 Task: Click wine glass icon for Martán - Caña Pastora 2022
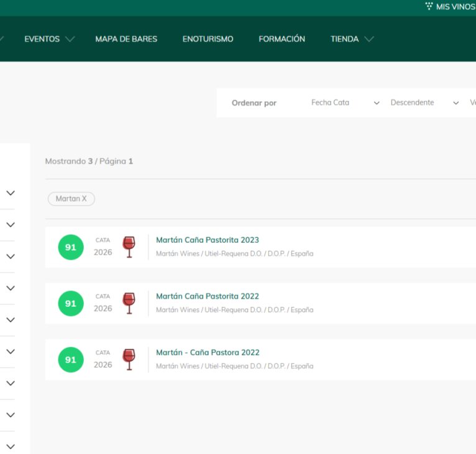[129, 360]
